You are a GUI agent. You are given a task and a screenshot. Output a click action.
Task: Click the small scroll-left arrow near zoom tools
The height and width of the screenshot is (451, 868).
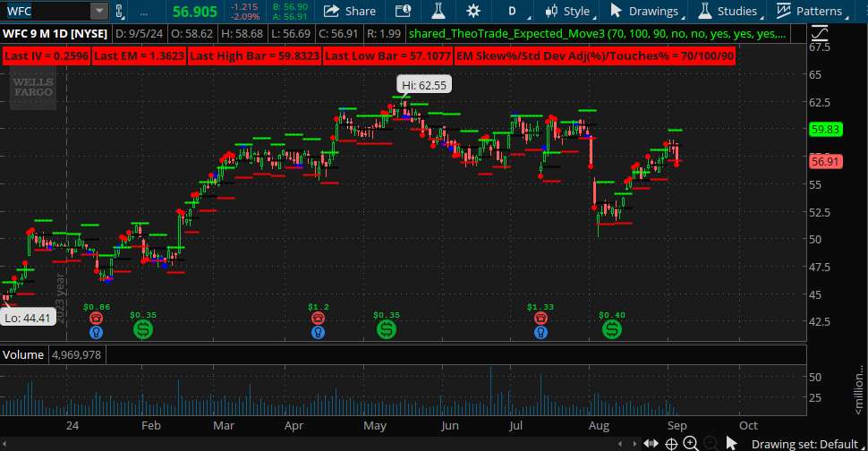pyautogui.click(x=620, y=444)
